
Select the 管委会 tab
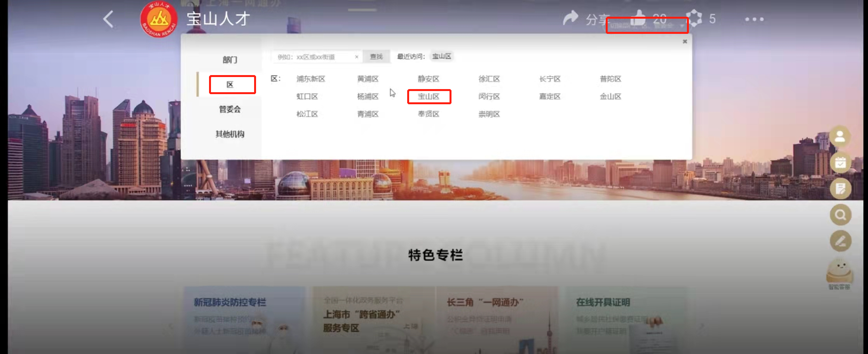coord(230,109)
